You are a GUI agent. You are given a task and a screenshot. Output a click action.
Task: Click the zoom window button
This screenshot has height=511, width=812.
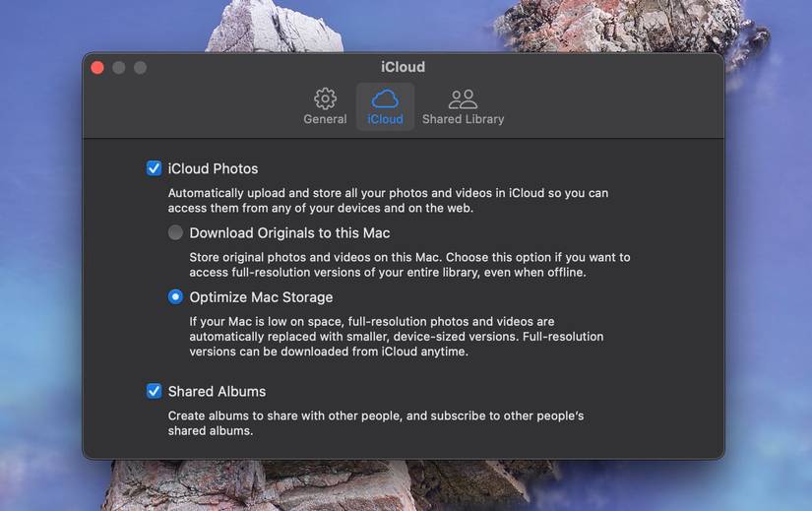tap(140, 68)
